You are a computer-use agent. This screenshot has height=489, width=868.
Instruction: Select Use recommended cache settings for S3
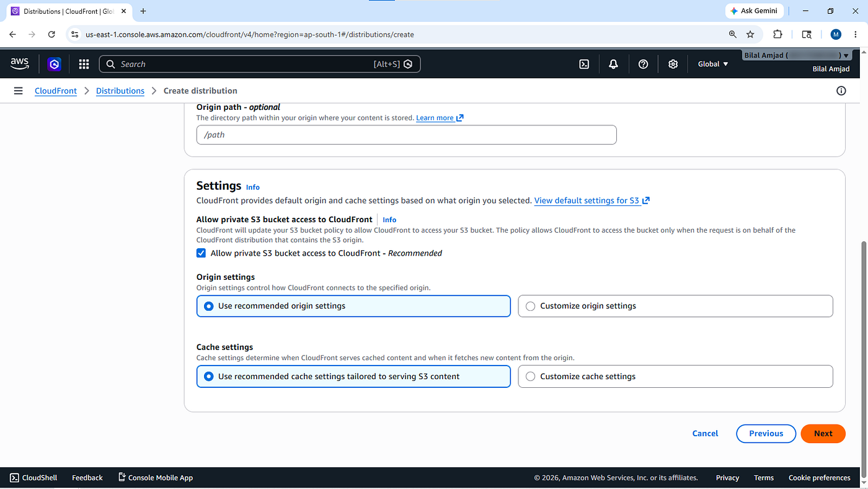point(353,377)
